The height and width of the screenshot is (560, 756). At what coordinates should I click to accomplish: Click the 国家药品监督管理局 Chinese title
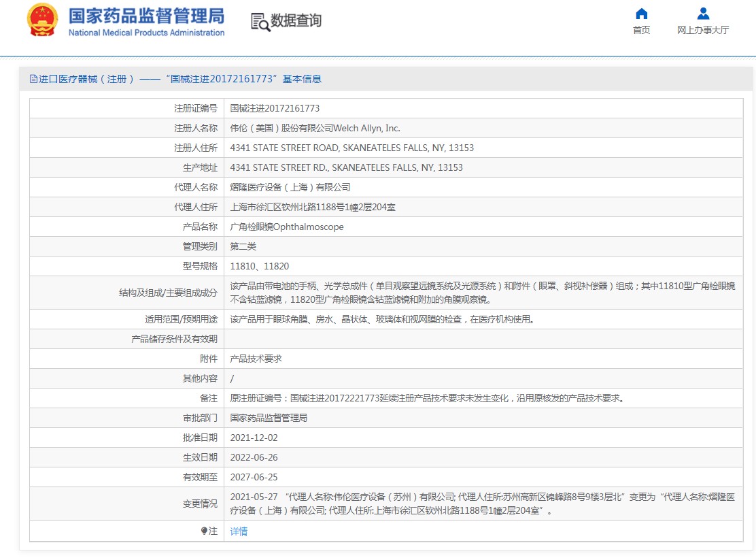[146, 15]
